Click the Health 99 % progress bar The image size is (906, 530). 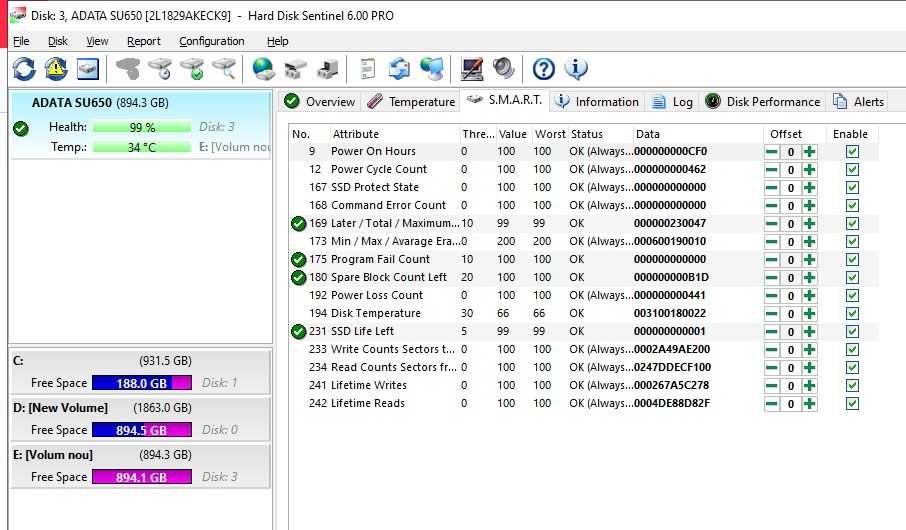point(142,127)
